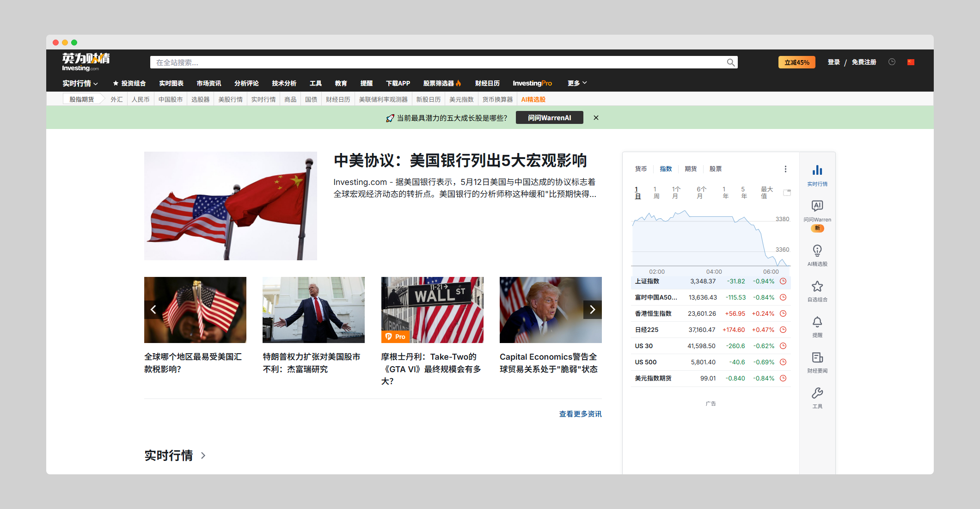This screenshot has height=509, width=980.
Task: Click the 货币换算器 sub-nav link
Action: click(x=497, y=99)
